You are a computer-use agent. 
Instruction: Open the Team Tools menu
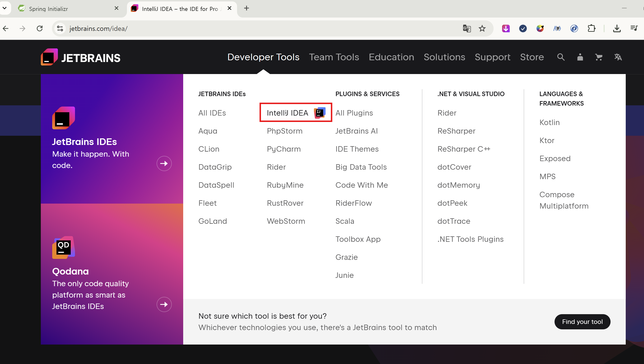pyautogui.click(x=334, y=57)
